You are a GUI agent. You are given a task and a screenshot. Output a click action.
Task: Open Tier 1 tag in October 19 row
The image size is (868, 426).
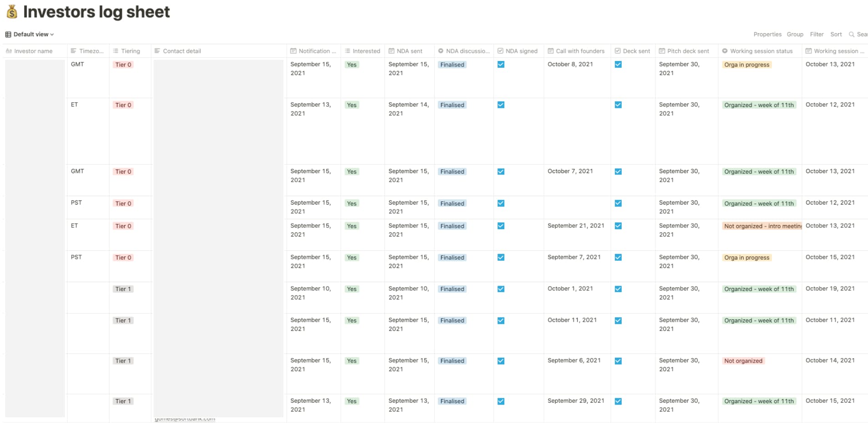click(123, 289)
